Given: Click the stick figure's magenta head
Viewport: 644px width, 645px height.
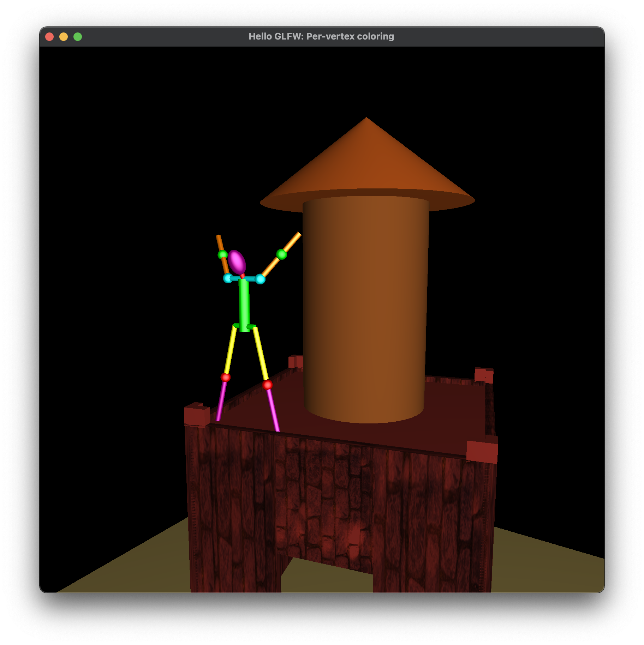Looking at the screenshot, I should click(x=237, y=262).
